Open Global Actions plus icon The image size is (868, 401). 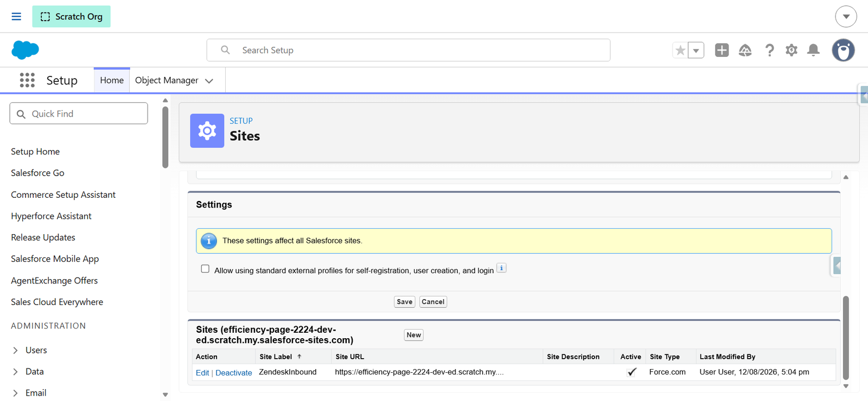(x=722, y=50)
